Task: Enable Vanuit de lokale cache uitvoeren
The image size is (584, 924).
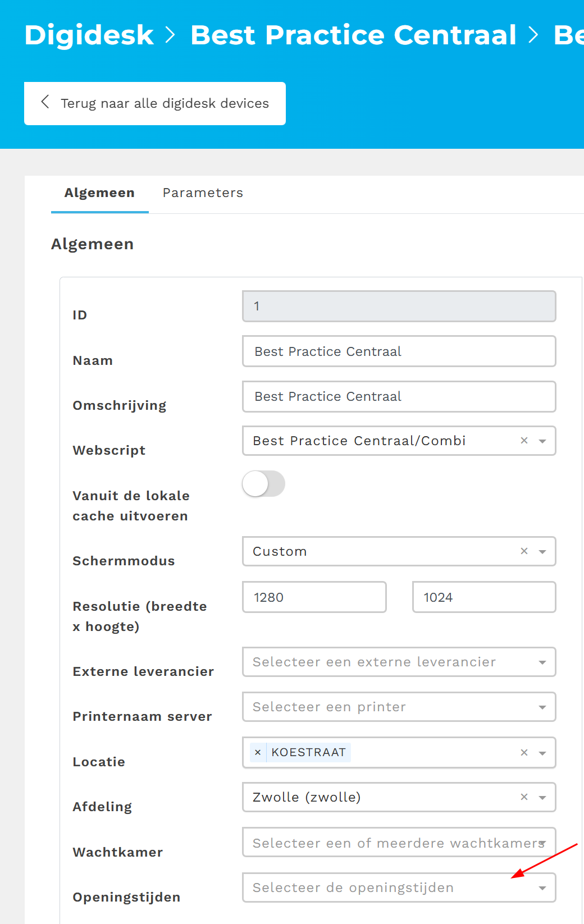Action: pos(263,484)
